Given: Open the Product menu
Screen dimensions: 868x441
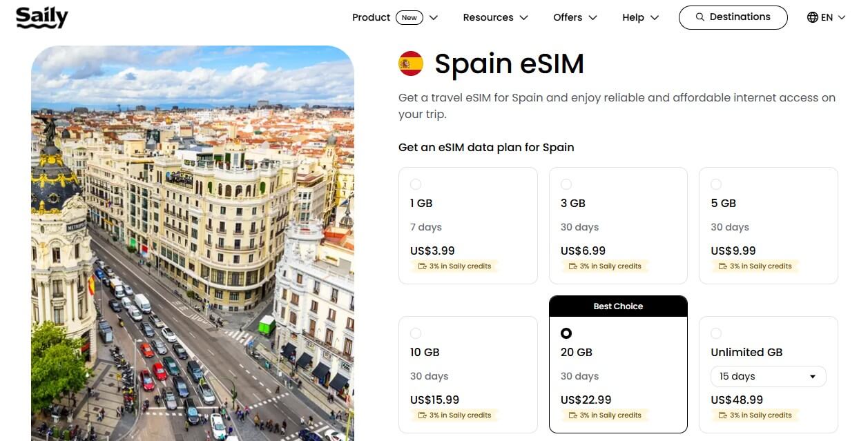Looking at the screenshot, I should pos(371,17).
